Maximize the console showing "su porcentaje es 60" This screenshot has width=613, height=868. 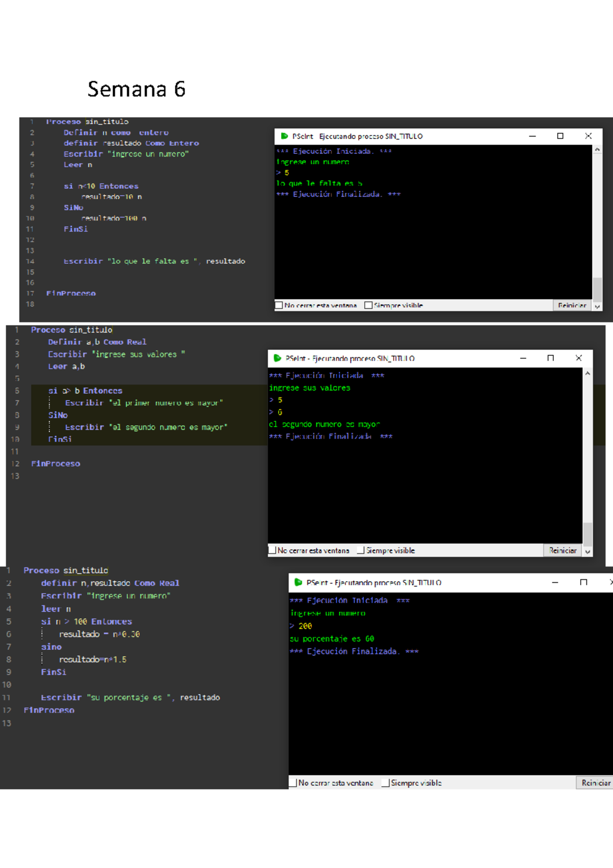583,582
